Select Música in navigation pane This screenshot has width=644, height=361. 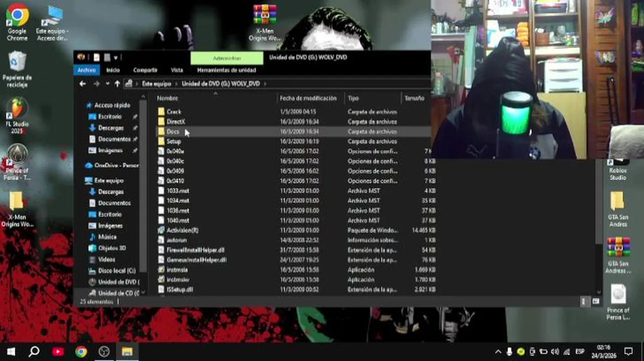[107, 237]
